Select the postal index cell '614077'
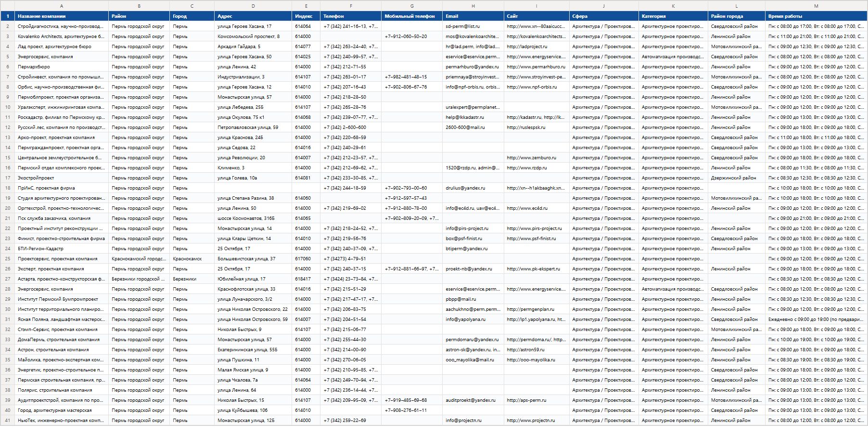868x434 pixels. [x=306, y=46]
